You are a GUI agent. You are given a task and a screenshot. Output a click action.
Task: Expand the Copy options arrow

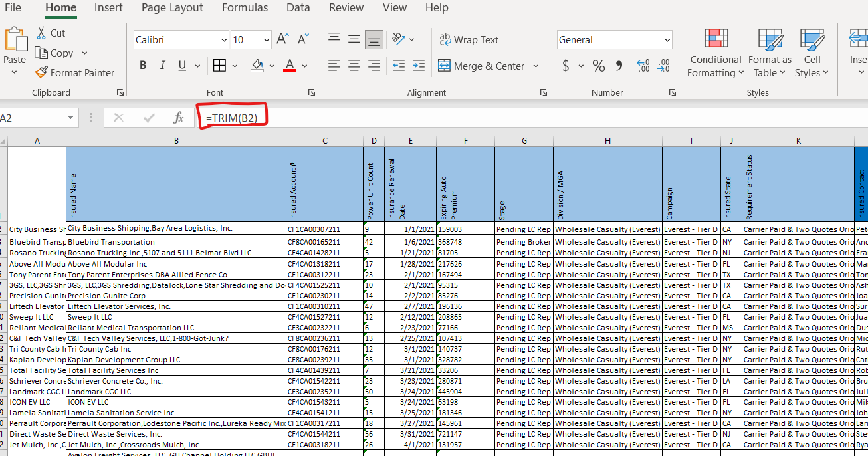pos(84,53)
